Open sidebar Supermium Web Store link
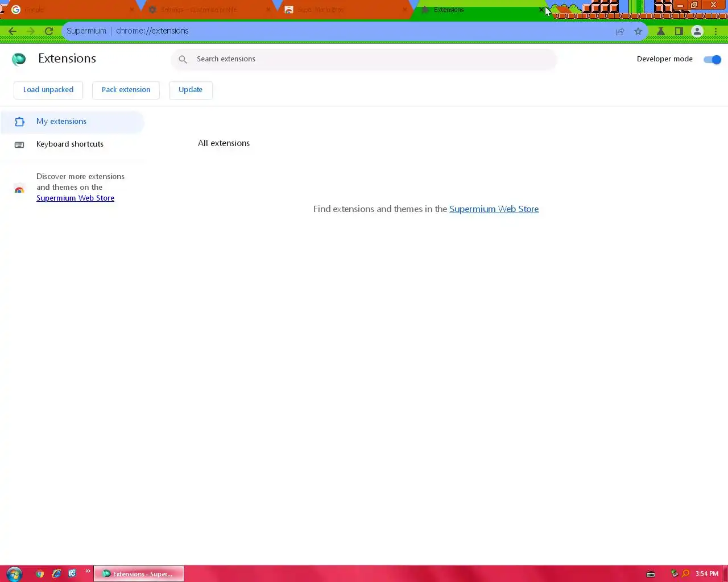This screenshot has height=582, width=728. coord(75,198)
